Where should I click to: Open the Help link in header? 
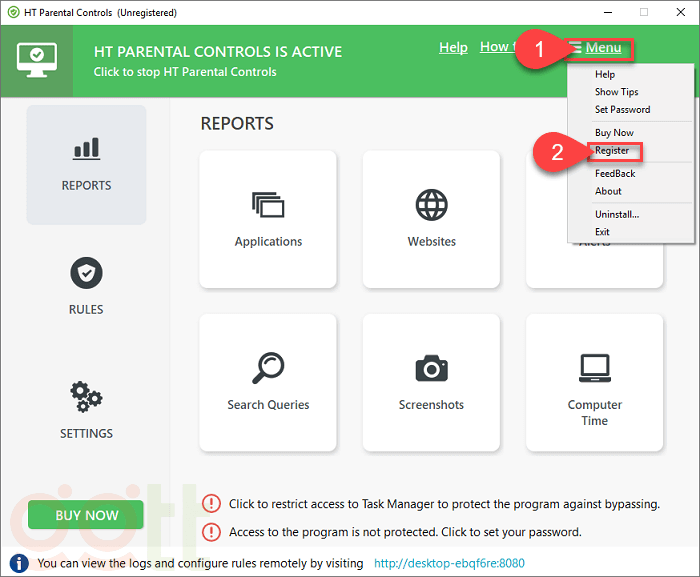(453, 47)
